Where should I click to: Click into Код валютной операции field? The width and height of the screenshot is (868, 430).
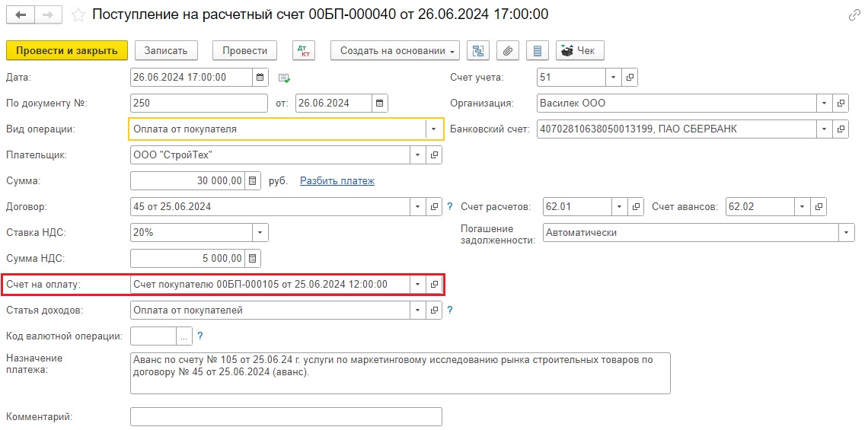153,336
